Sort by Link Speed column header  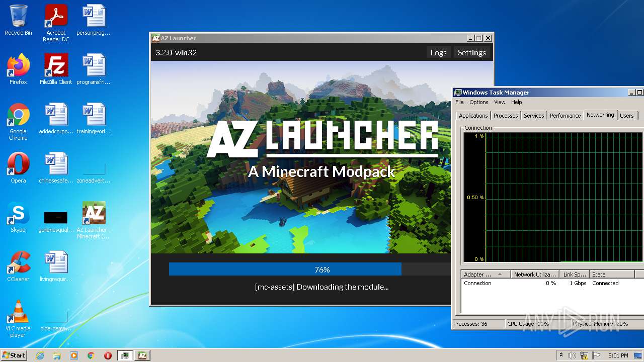(x=575, y=275)
